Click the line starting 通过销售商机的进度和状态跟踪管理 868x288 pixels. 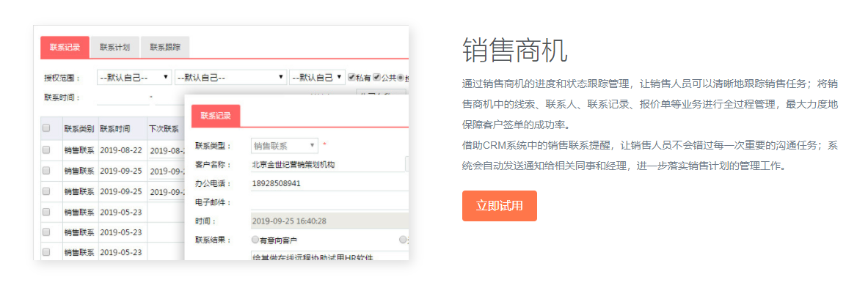tap(649, 84)
